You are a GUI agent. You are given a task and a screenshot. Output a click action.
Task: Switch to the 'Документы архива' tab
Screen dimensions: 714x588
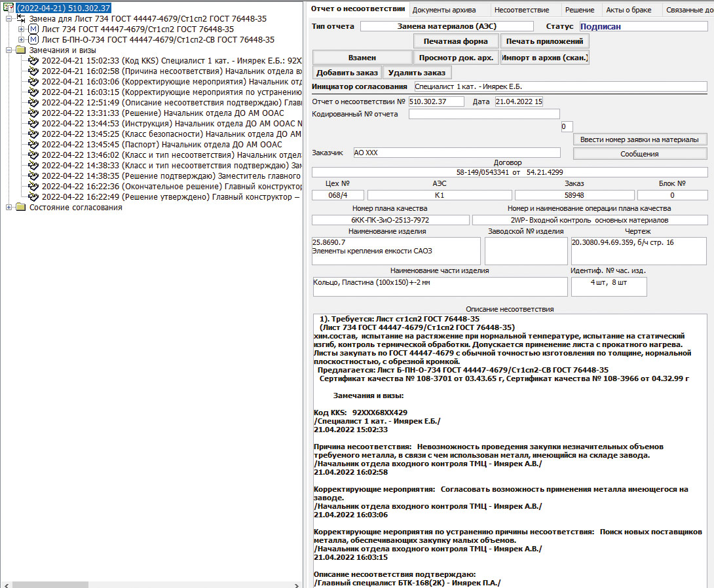444,10
